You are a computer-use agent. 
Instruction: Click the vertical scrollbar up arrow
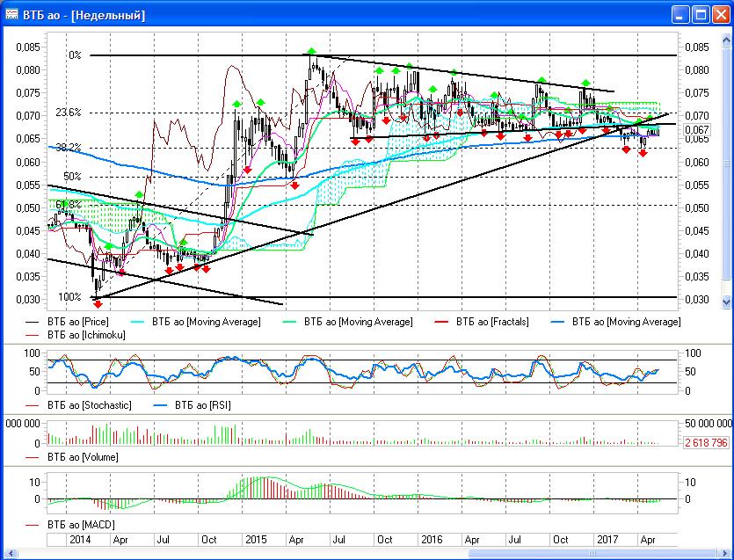[725, 39]
